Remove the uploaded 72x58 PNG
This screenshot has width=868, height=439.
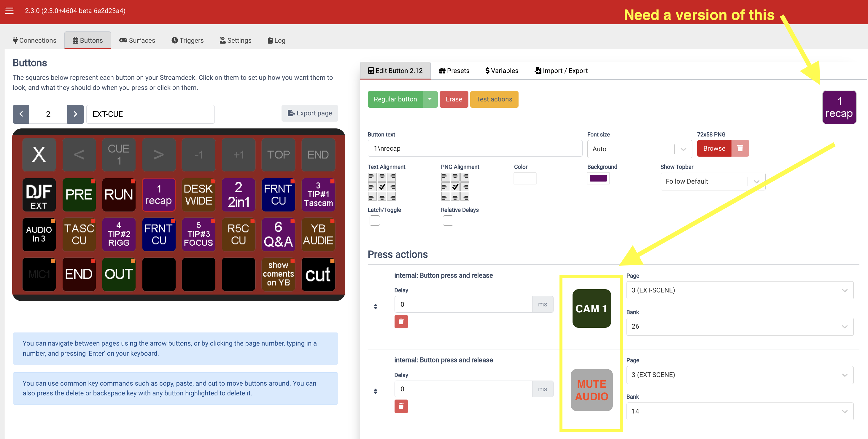pos(740,148)
